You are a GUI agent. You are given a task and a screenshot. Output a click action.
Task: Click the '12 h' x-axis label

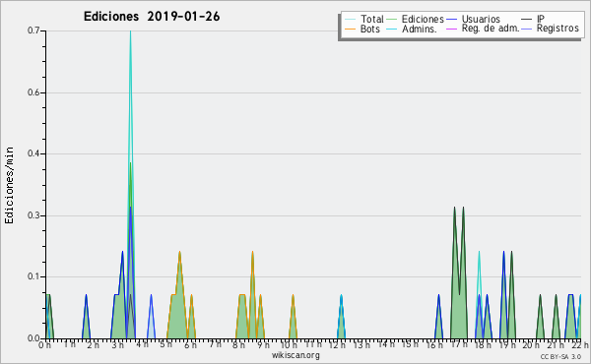pos(337,344)
